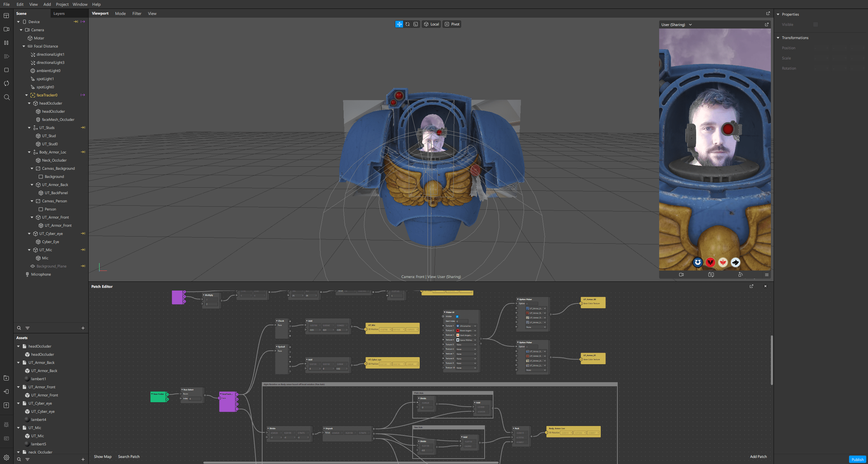Viewport: 868px width, 464px height.
Task: Switch to the Layers tab
Action: coord(59,14)
